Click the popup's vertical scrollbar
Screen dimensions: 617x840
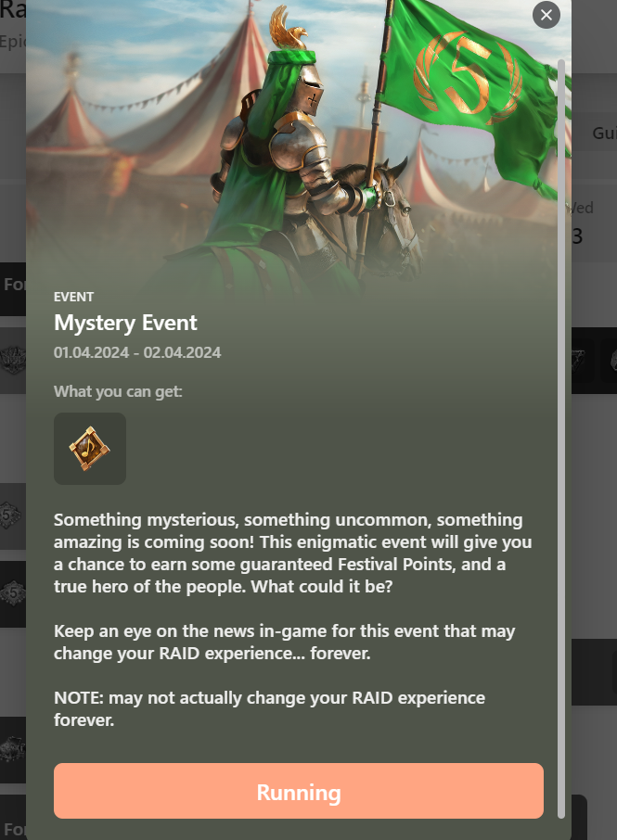[561, 439]
